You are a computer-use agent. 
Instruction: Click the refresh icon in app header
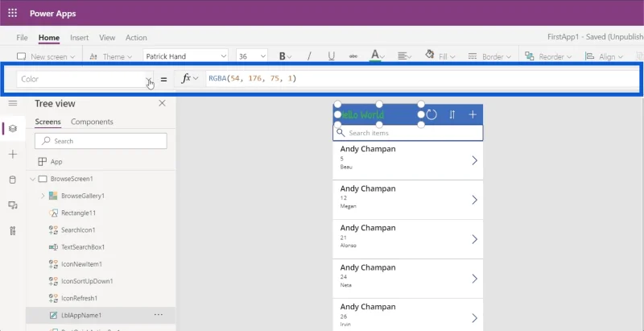tap(431, 114)
